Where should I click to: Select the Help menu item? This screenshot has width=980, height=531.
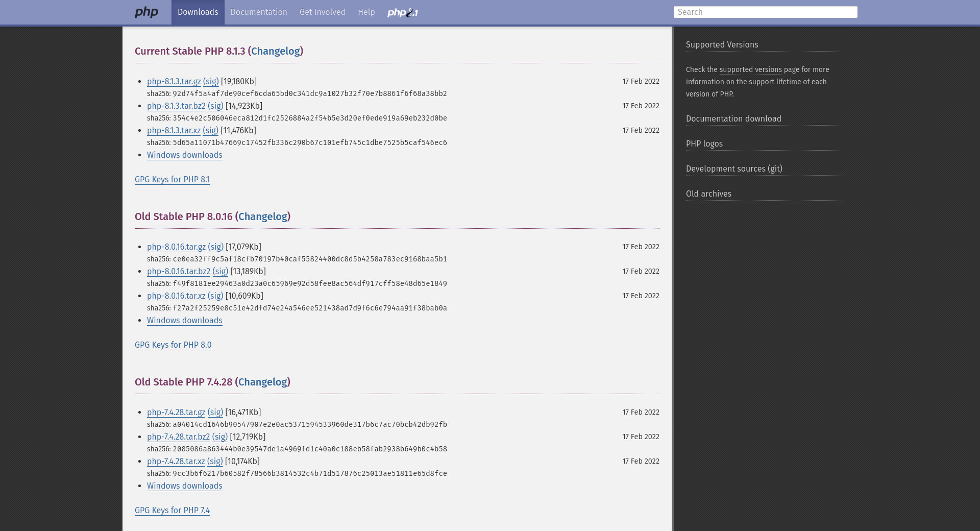(x=366, y=12)
